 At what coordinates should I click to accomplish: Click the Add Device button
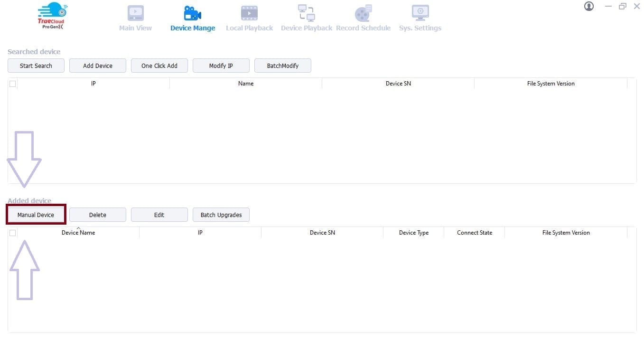pos(97,66)
